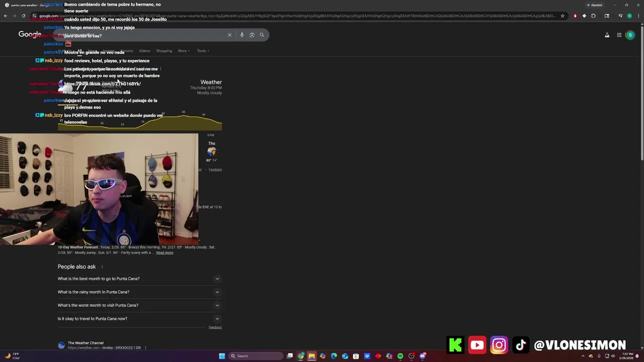Open the media control toolbar icon
This screenshot has height=362, width=644.
click(x=620, y=16)
